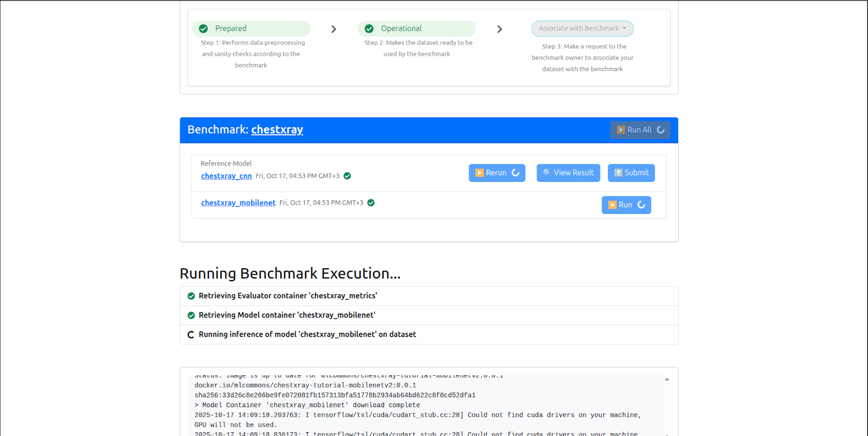Click the spinner icon for Running inference step

click(191, 335)
